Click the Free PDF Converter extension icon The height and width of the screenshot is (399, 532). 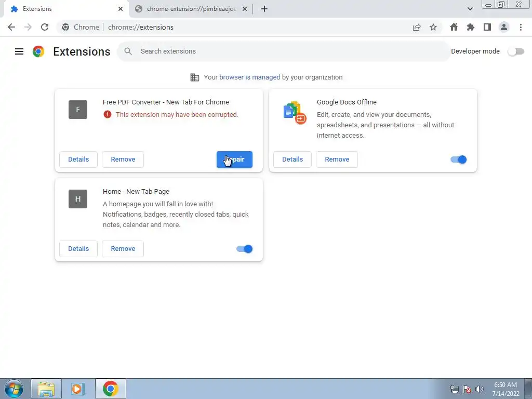[x=78, y=110]
